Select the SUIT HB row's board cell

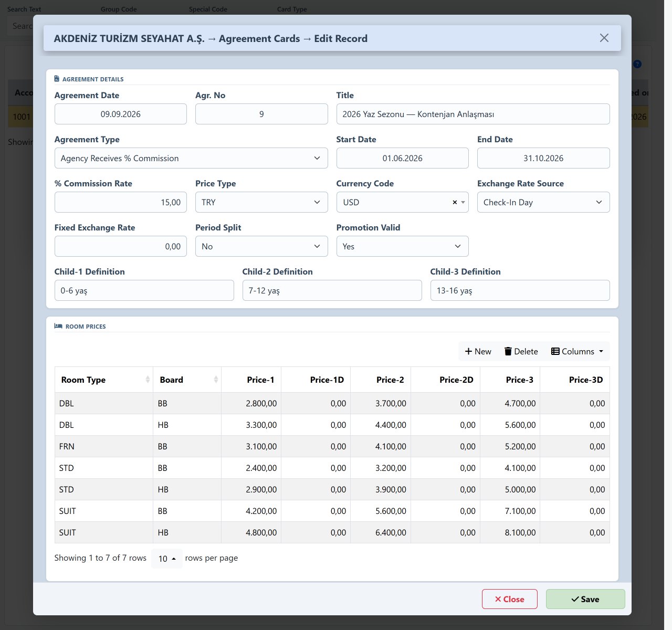[x=187, y=532]
